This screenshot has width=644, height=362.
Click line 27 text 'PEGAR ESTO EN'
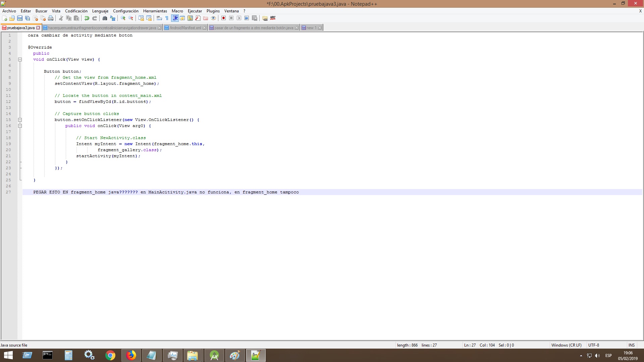coord(51,192)
